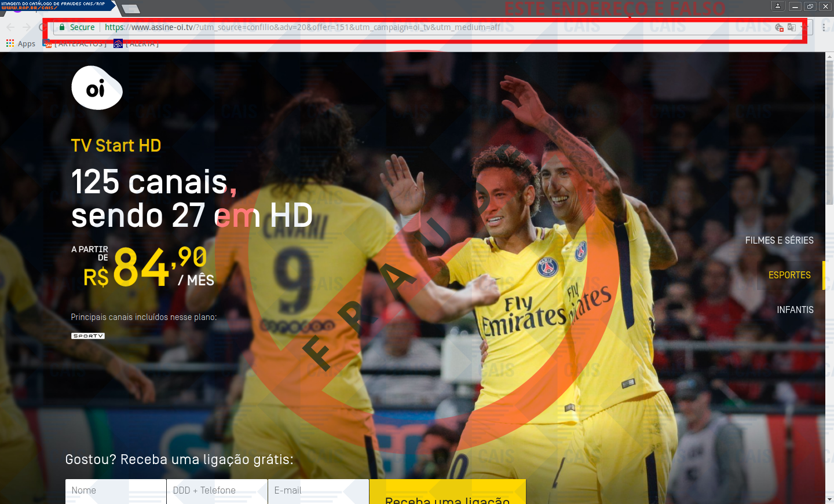Image resolution: width=834 pixels, height=504 pixels.
Task: Click the SporTV channel logo
Action: point(88,336)
